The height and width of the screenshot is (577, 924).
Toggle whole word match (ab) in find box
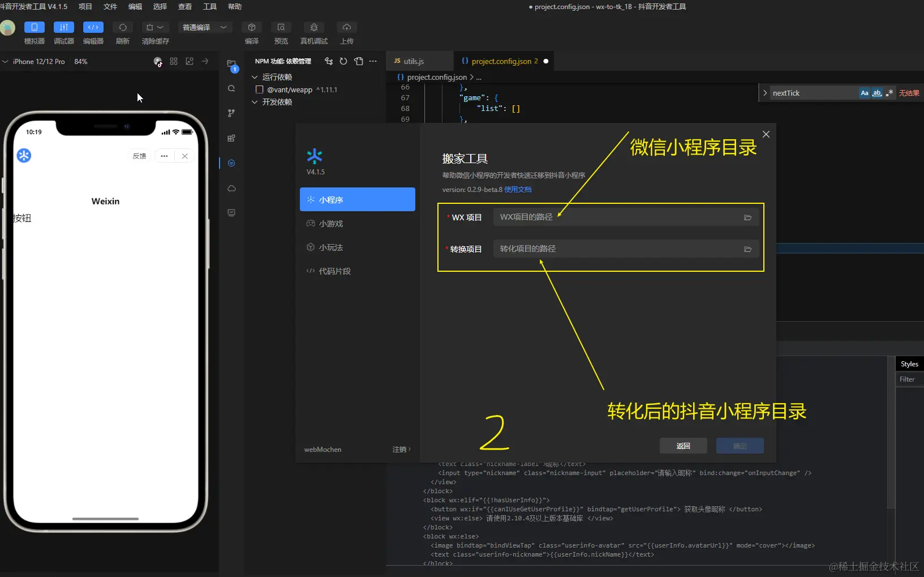(x=877, y=93)
